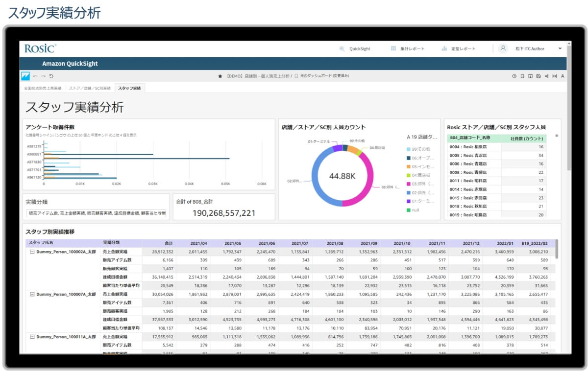Click the star favorite icon before 【DEMO】
Image resolution: width=588 pixels, height=371 pixels.
(220, 76)
